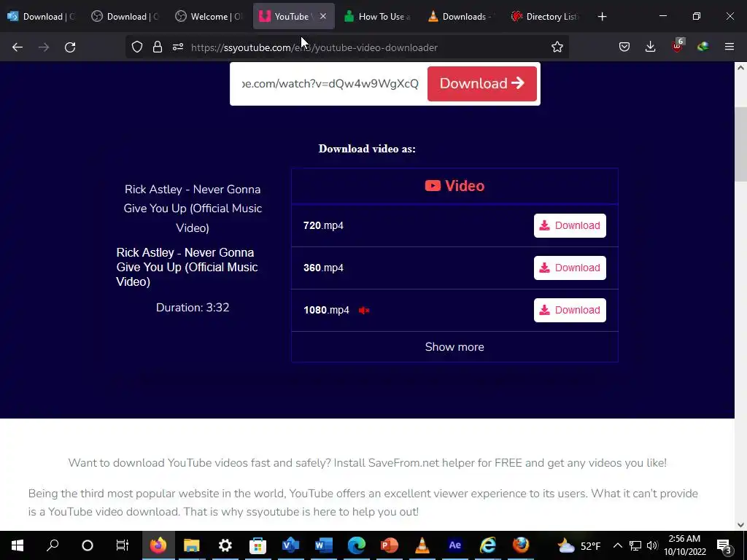The image size is (747, 560).
Task: Open Windows taskbar search
Action: pyautogui.click(x=53, y=545)
